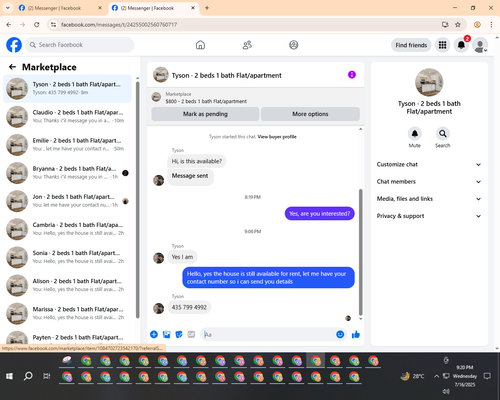Expand Customize chat section
The width and height of the screenshot is (500, 400).
point(429,164)
